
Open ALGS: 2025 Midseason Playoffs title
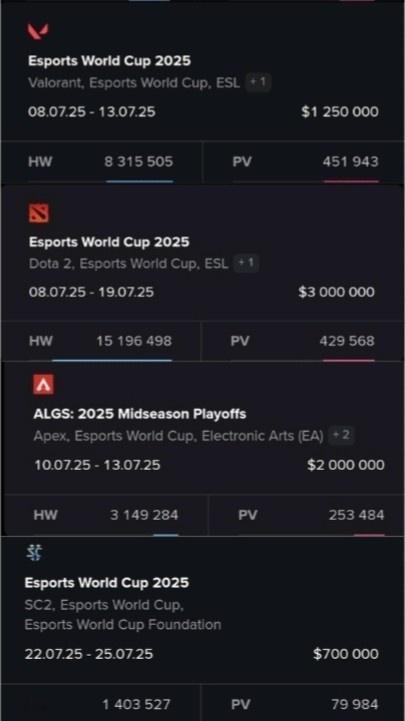pos(140,414)
